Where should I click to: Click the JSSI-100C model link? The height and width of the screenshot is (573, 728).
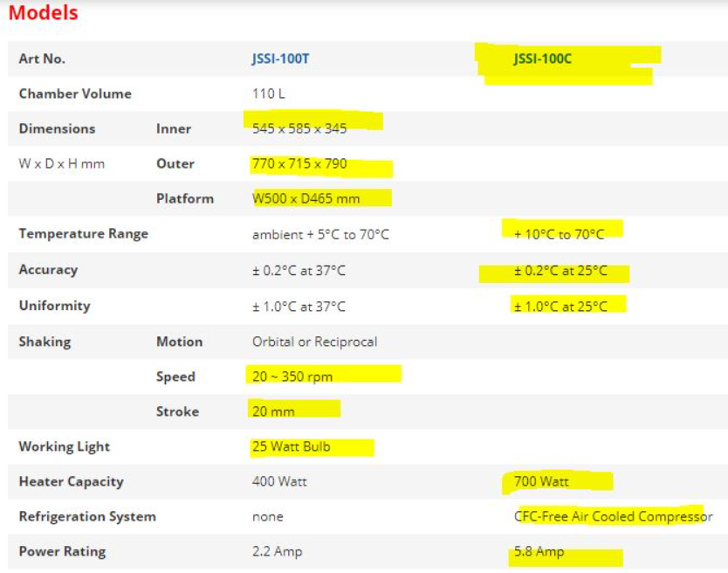542,59
